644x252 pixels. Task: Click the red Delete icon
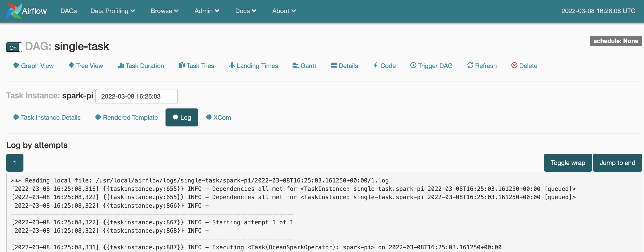[514, 65]
